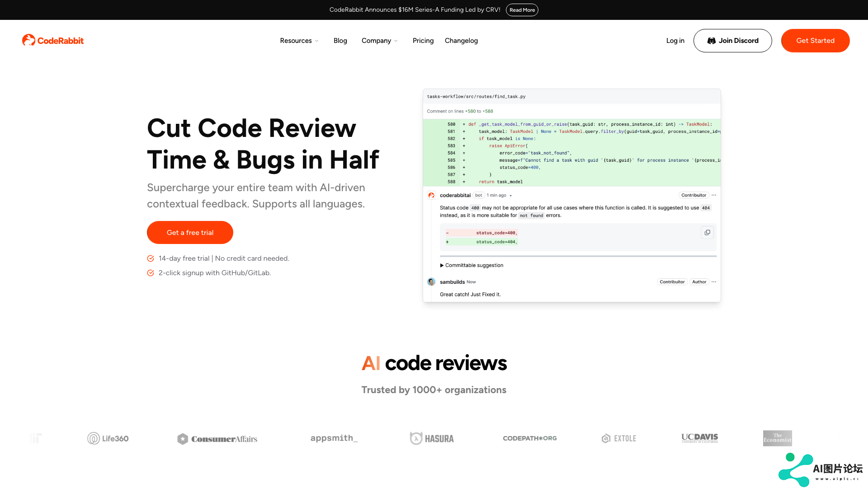Viewport: 868px width, 488px height.
Task: Click the 'Trusted by 1000+ organizations' text
Action: 434,390
